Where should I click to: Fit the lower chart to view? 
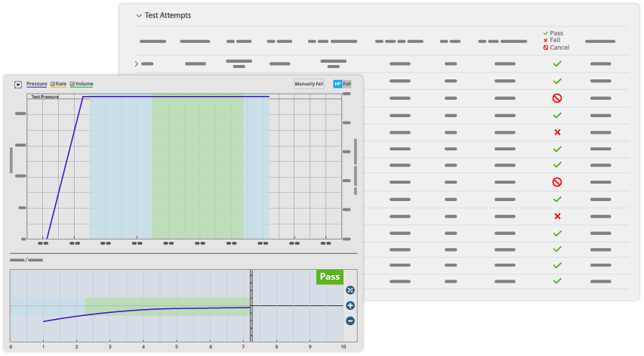(x=350, y=290)
